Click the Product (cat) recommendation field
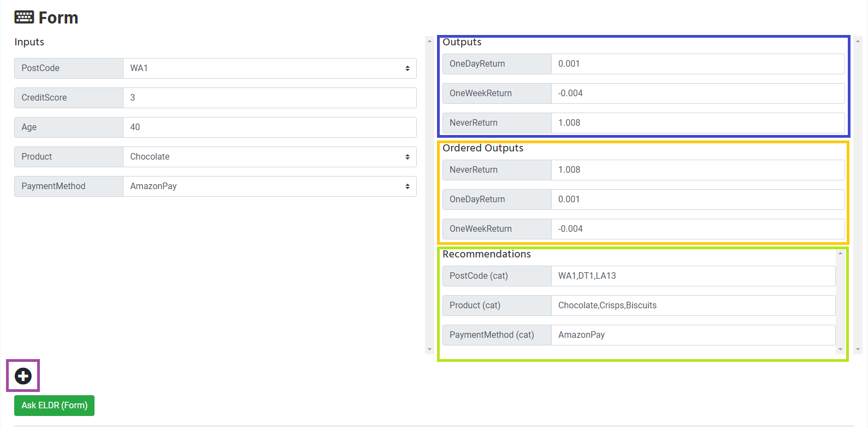The height and width of the screenshot is (428, 868). point(693,306)
